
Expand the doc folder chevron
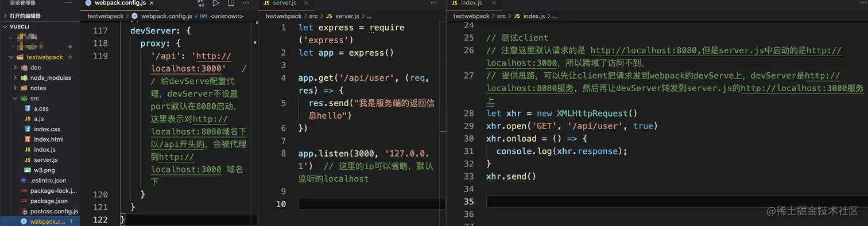[15, 68]
